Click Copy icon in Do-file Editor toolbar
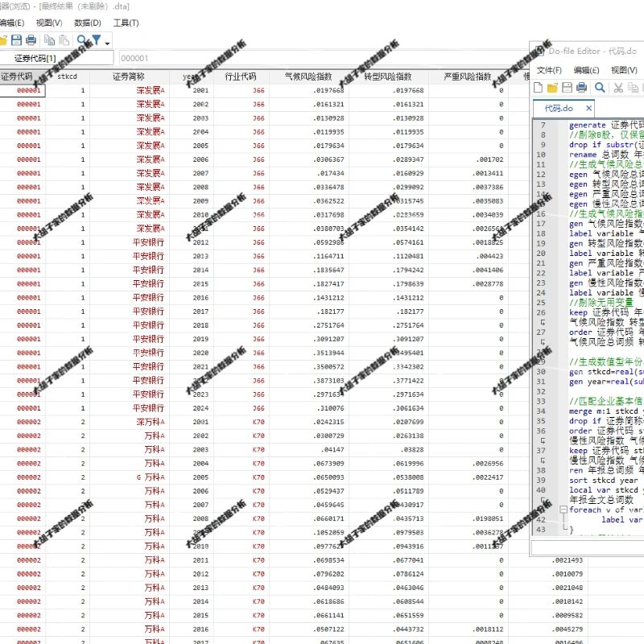The height and width of the screenshot is (644, 644). (x=633, y=88)
